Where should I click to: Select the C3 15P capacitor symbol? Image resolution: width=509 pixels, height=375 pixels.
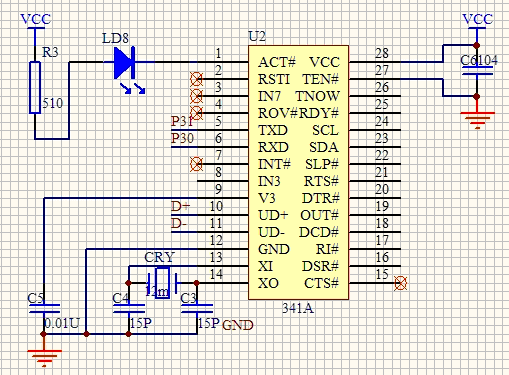tap(197, 309)
